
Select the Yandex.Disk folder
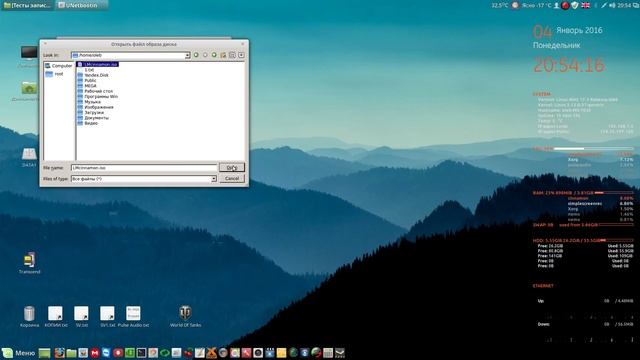click(93, 75)
